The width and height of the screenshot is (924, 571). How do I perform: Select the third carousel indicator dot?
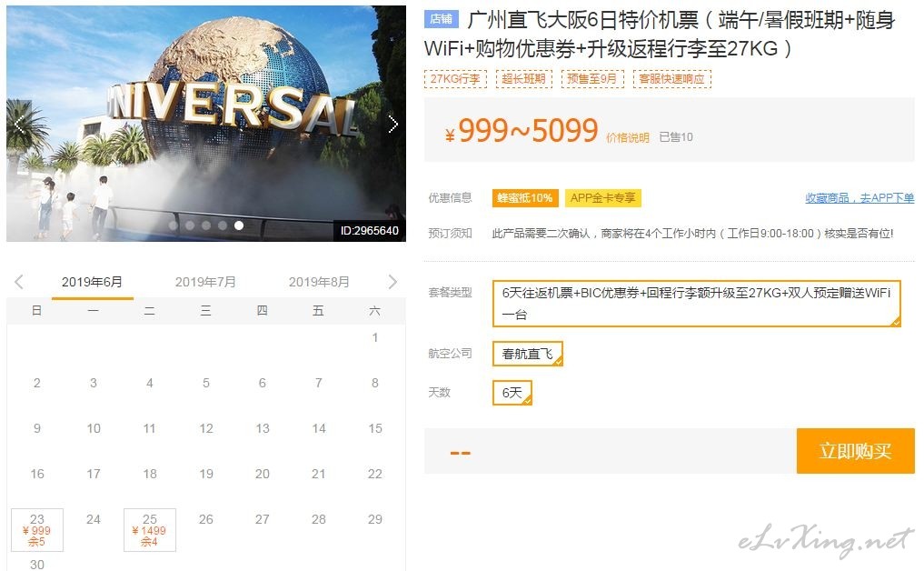tap(205, 225)
